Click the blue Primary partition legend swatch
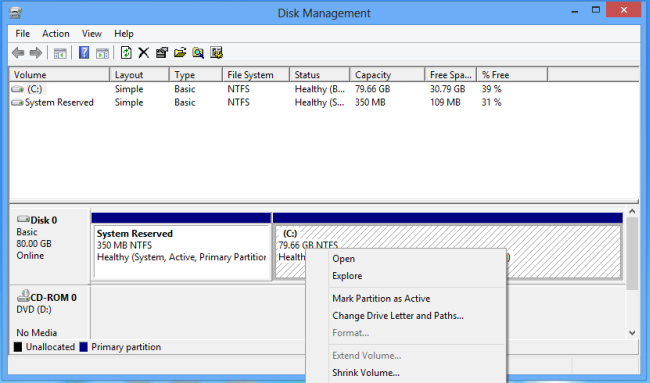The width and height of the screenshot is (650, 383). (x=83, y=347)
